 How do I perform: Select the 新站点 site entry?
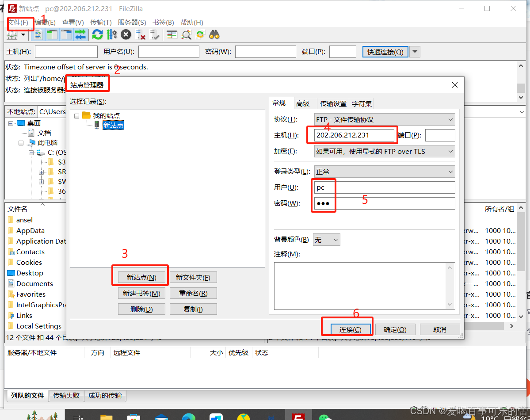point(113,126)
